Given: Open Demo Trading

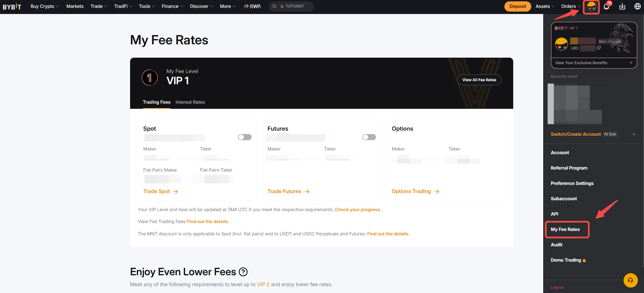Looking at the screenshot, I should pos(566,260).
